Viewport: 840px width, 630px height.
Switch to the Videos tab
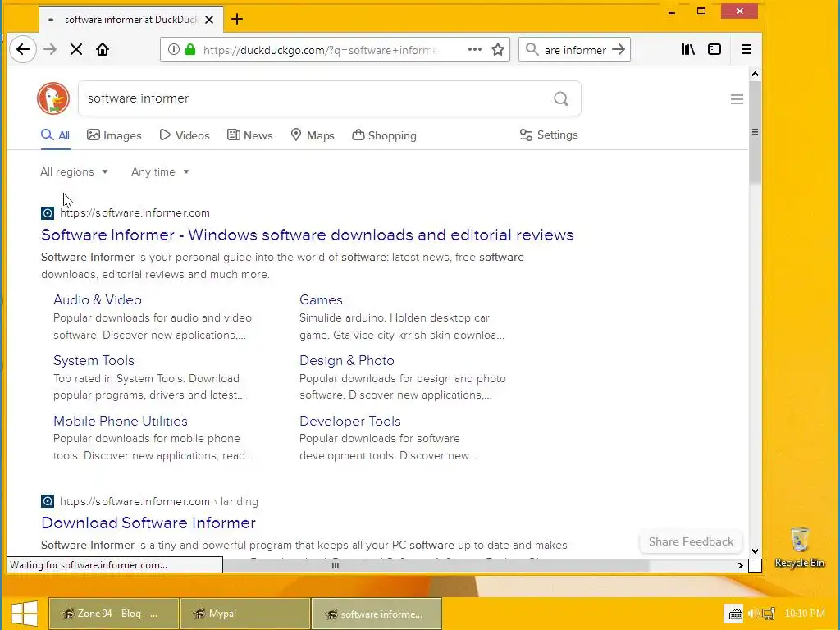(x=185, y=135)
